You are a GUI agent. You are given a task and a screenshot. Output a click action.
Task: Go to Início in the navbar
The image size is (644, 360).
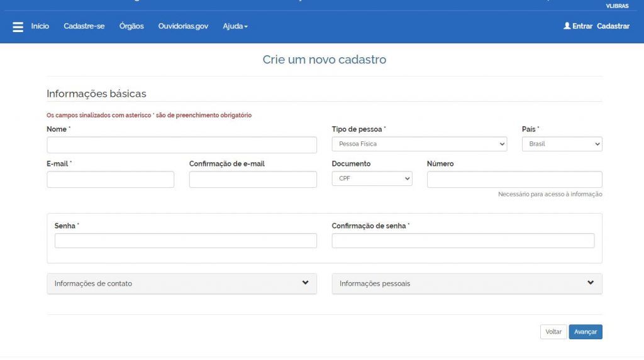(40, 26)
